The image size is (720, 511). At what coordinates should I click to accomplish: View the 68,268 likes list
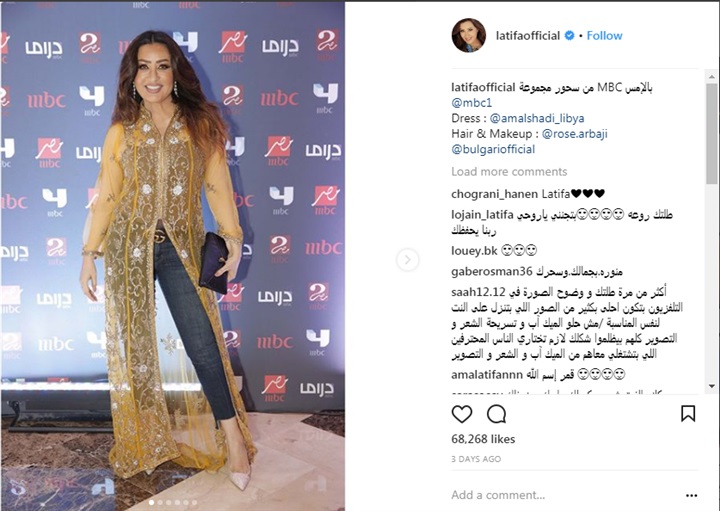pos(483,439)
